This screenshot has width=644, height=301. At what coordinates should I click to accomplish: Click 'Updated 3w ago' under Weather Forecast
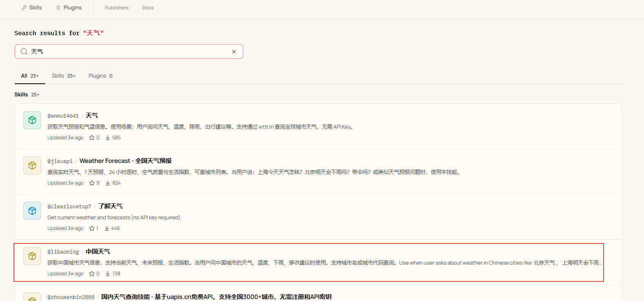click(x=65, y=183)
